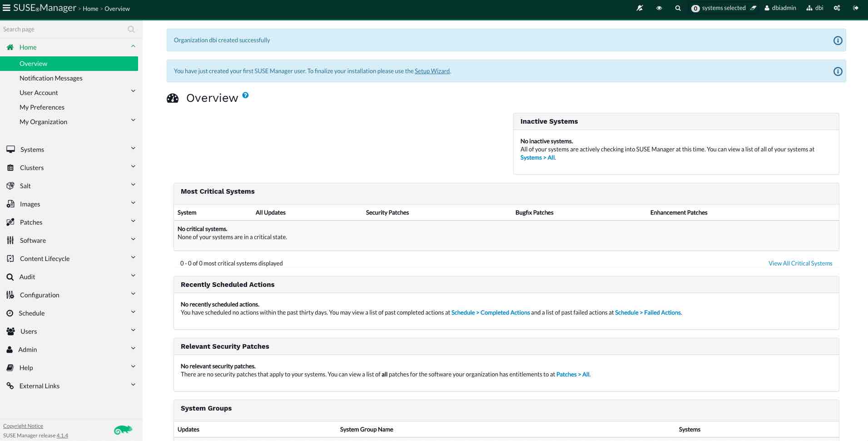Open preferences gears icon in header
This screenshot has width=868, height=441.
tap(837, 8)
